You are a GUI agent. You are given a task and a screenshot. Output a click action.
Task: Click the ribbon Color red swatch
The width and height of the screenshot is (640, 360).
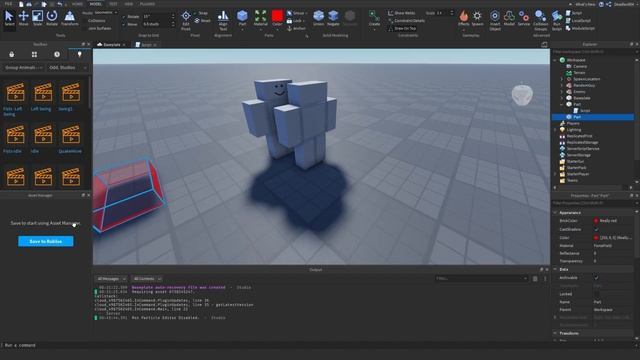277,16
